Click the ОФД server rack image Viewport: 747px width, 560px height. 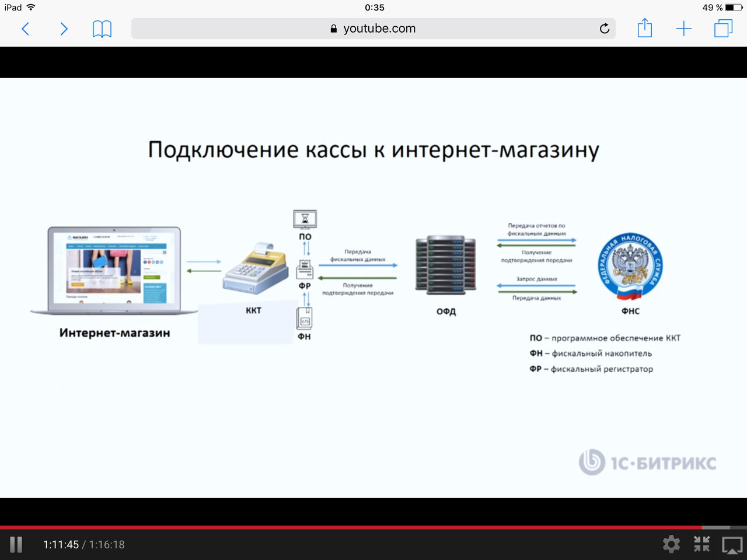446,264
